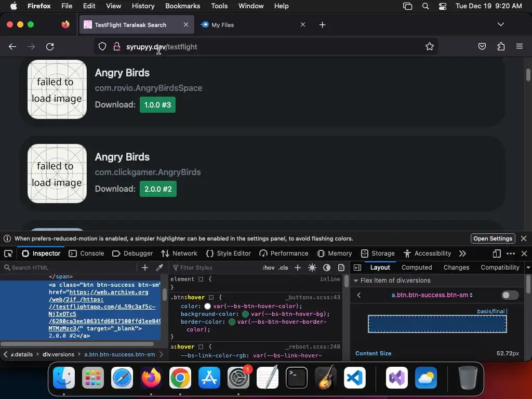532x399 pixels.
Task: Switch to the My Files tab
Action: 252,25
